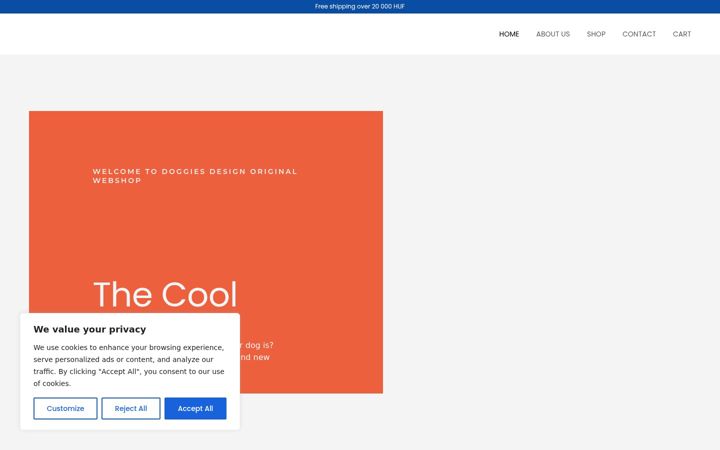The height and width of the screenshot is (450, 720).
Task: Accept all cookies
Action: [195, 408]
